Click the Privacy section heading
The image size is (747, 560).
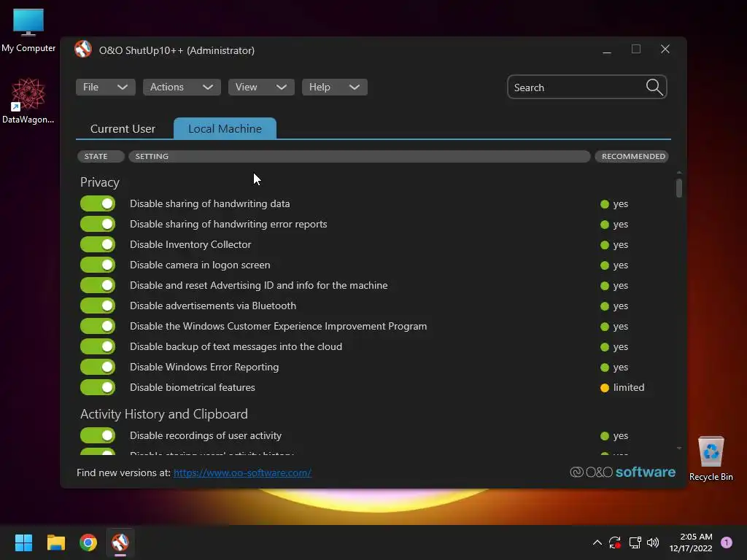(99, 182)
